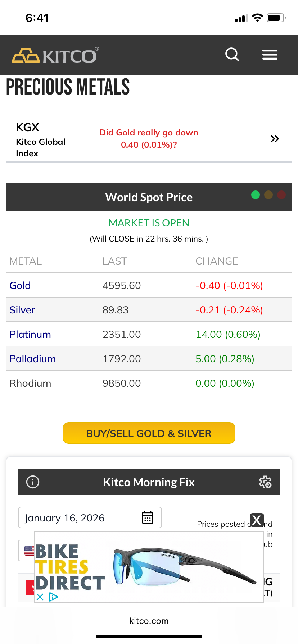Select the green status dot
The height and width of the screenshot is (644, 298).
coord(256,195)
